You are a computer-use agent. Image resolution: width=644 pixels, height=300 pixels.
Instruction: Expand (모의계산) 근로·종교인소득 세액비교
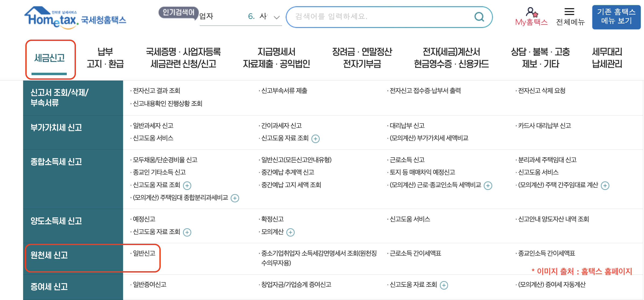click(488, 185)
